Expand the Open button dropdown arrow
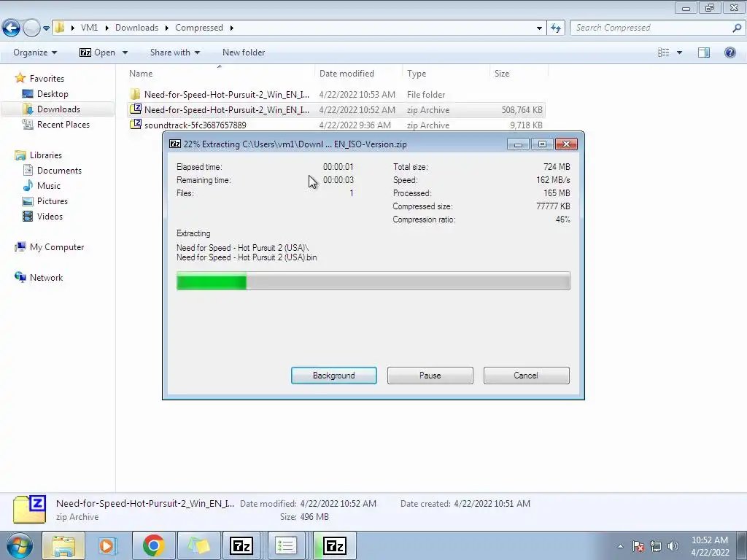747x560 pixels. [125, 52]
